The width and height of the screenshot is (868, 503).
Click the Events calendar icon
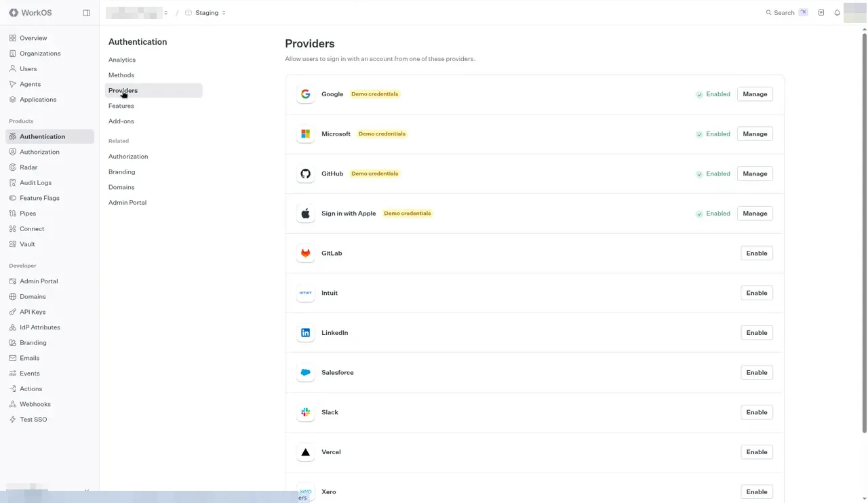coord(13,374)
